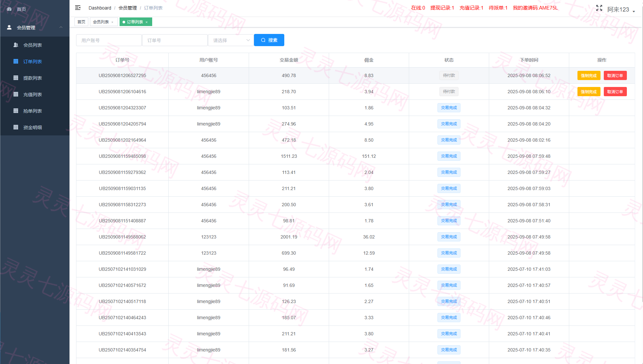Viewport: 643px width, 364px height.
Task: Click the 下单时间 column header
Action: 529,60
